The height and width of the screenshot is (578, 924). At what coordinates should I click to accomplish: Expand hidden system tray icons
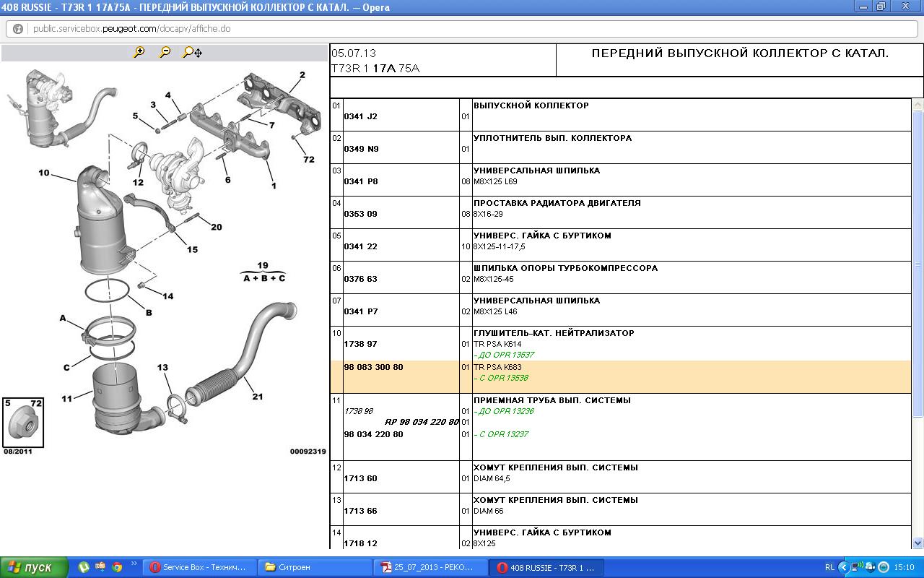pos(843,567)
